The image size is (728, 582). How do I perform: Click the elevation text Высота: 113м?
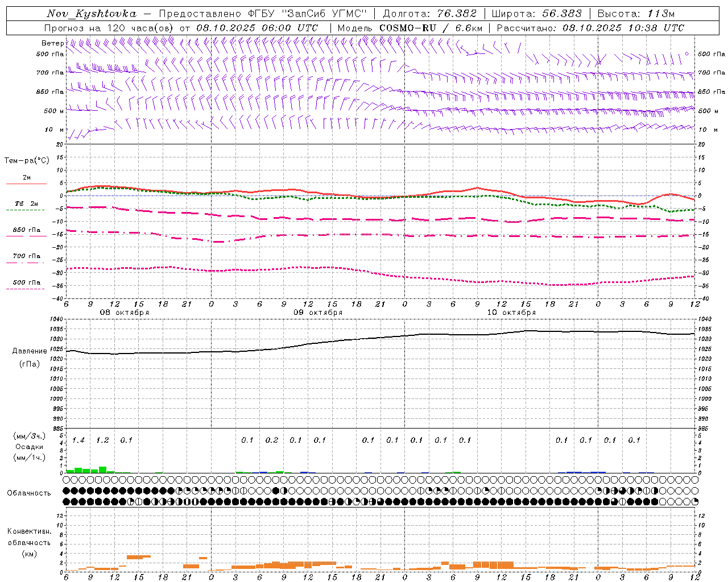tap(636, 14)
